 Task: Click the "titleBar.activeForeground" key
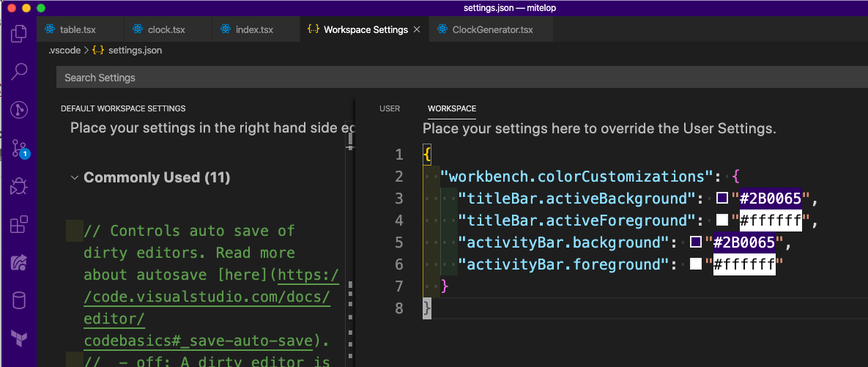pos(576,220)
